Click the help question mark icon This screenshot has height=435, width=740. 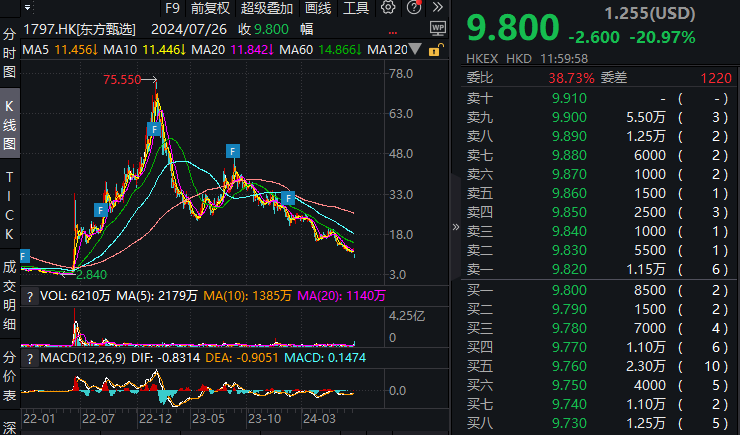click(x=411, y=8)
